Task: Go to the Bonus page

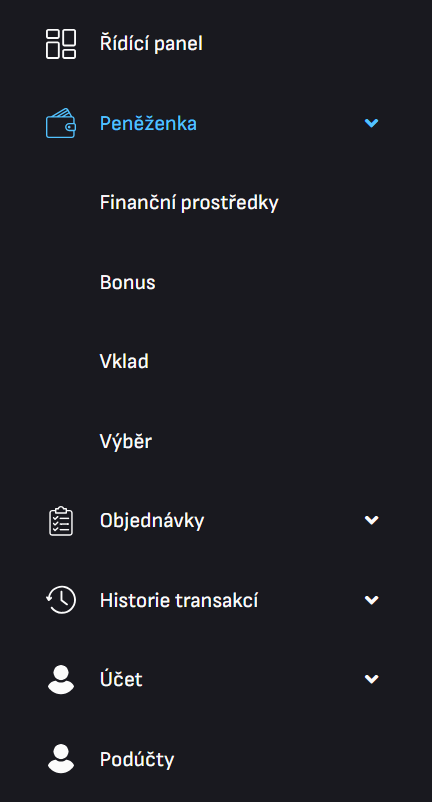Action: [x=127, y=282]
